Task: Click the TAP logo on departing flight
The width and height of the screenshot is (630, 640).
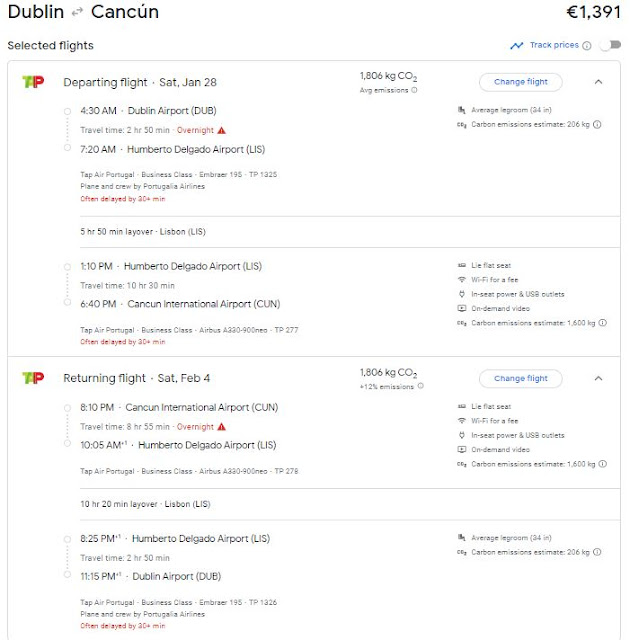Action: [33, 82]
